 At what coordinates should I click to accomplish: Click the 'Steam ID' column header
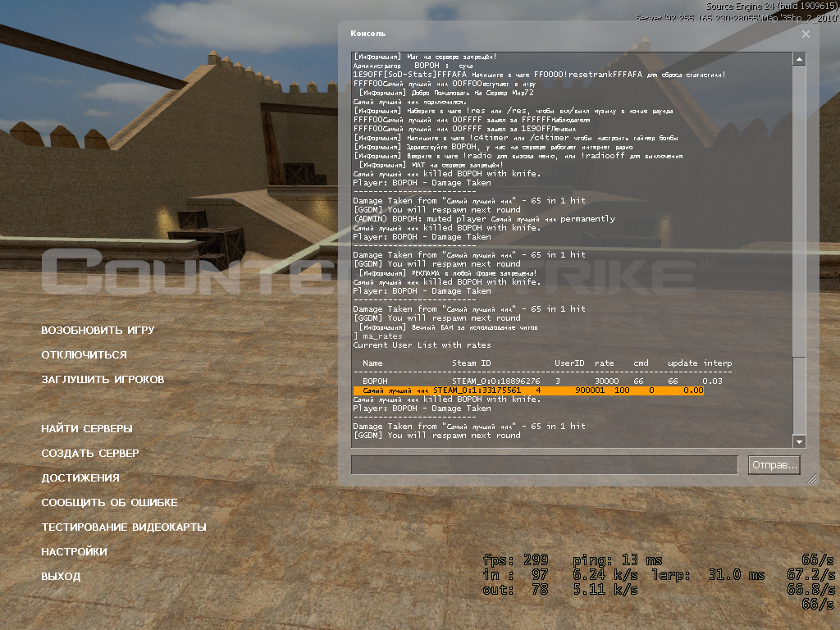[x=472, y=363]
